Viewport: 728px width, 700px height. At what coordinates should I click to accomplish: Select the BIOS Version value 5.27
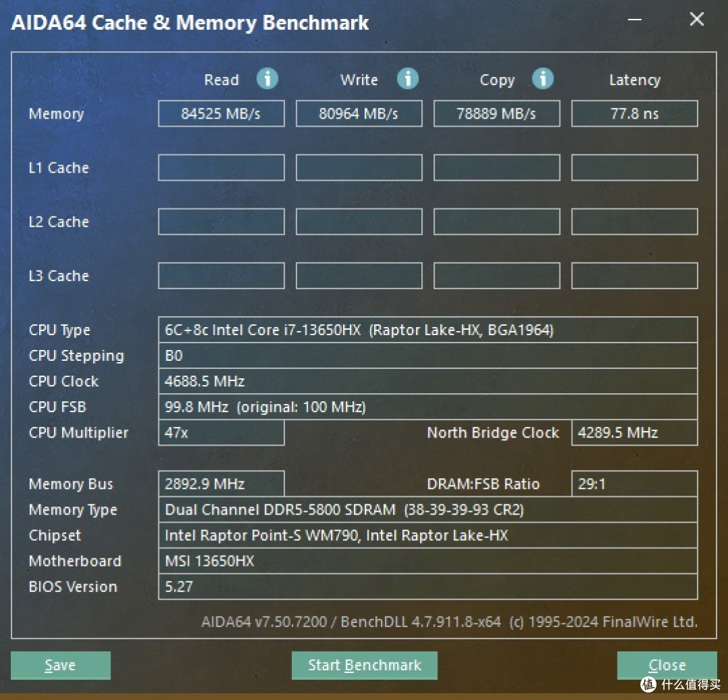pyautogui.click(x=427, y=587)
